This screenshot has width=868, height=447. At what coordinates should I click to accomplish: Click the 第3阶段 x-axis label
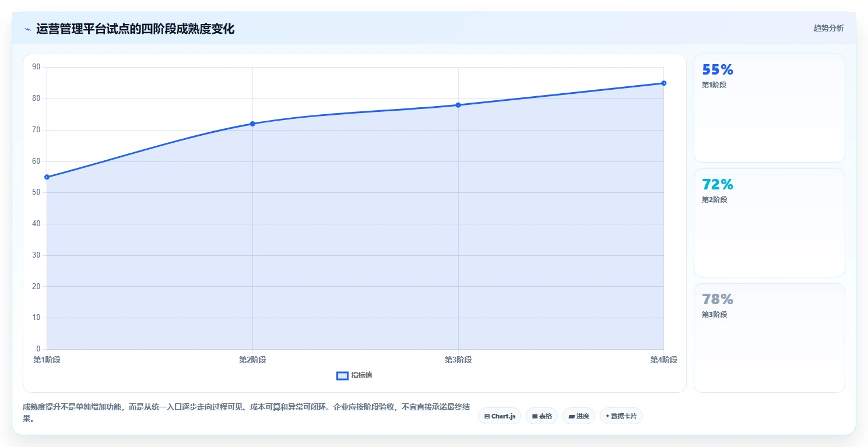pos(458,360)
